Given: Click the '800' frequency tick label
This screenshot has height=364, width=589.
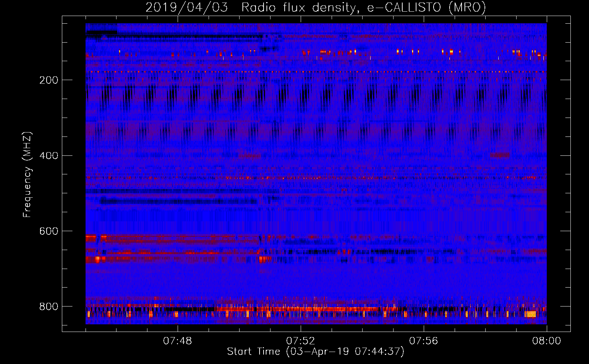Looking at the screenshot, I should pyautogui.click(x=49, y=306).
